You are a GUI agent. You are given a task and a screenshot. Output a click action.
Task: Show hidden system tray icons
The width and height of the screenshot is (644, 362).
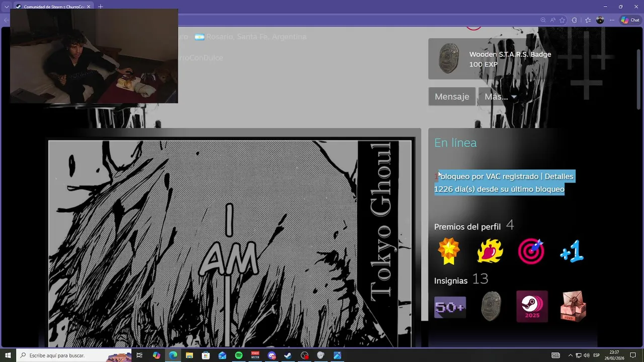click(570, 355)
